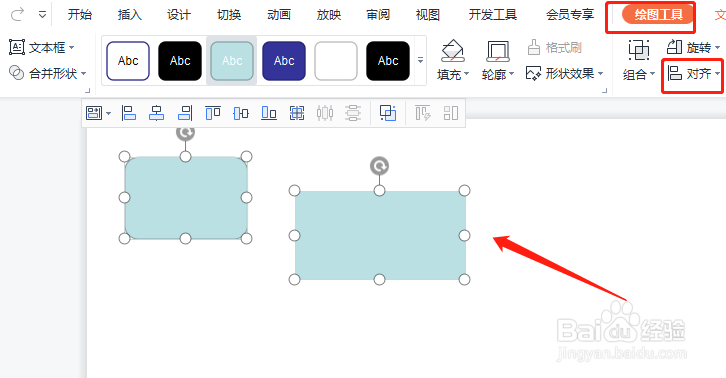Expand the 文本框 dropdown arrow

[x=71, y=47]
